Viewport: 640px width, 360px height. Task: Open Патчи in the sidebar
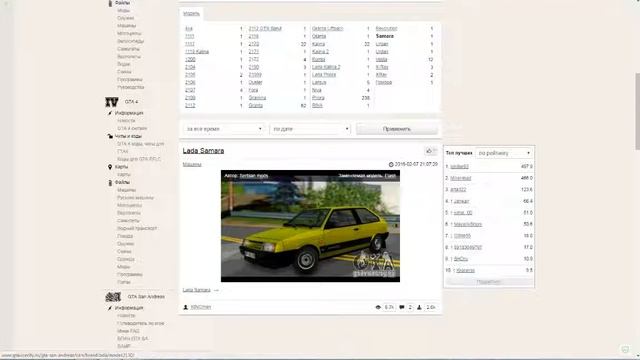coord(124,282)
